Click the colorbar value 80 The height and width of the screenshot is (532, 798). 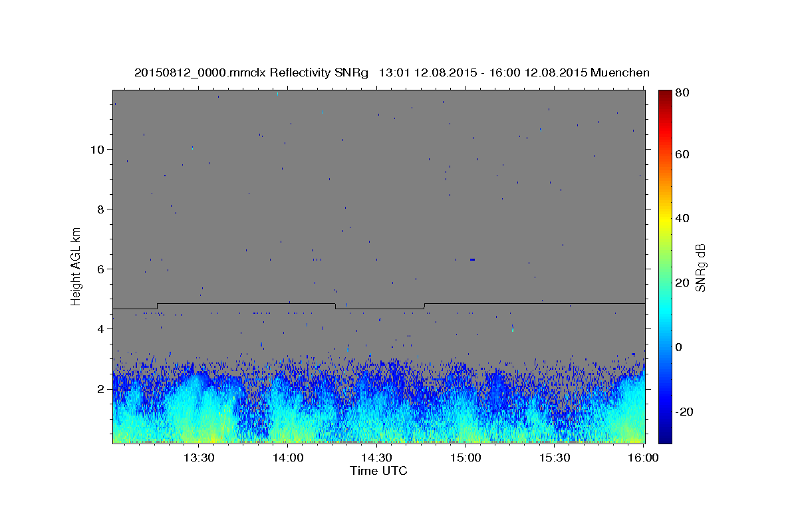point(682,92)
